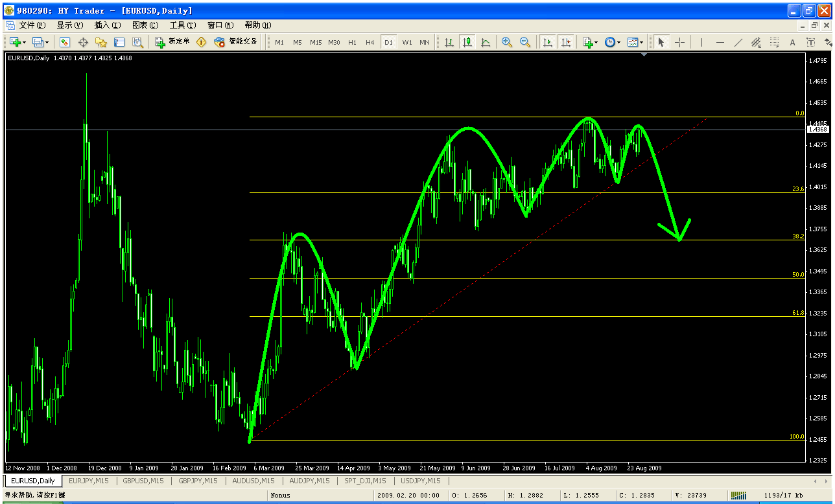The width and height of the screenshot is (835, 504).
Task: Click the 1193/17 kb traffic status text
Action: (x=782, y=496)
